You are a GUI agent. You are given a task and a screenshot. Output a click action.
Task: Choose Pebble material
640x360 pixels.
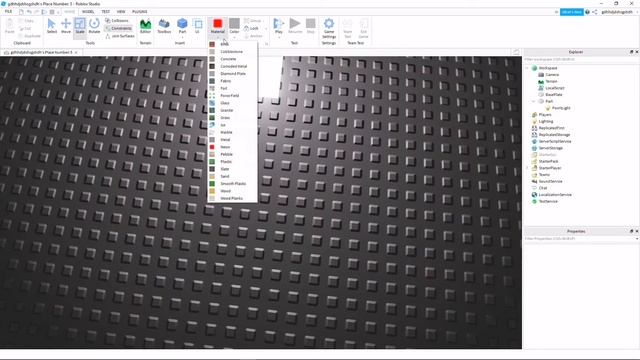(x=232, y=154)
